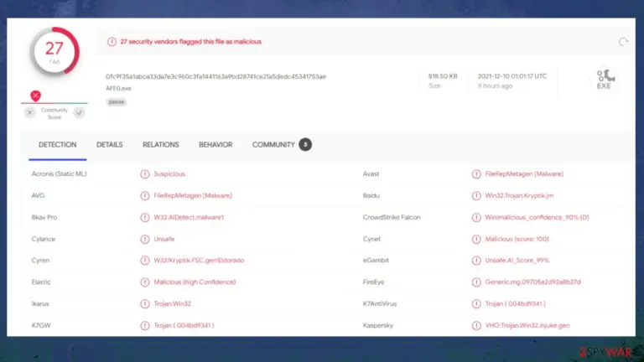Viewport: 644px width, 362px height.
Task: Click the Unsafe.AI_Score_99% detection
Action: [517, 261]
